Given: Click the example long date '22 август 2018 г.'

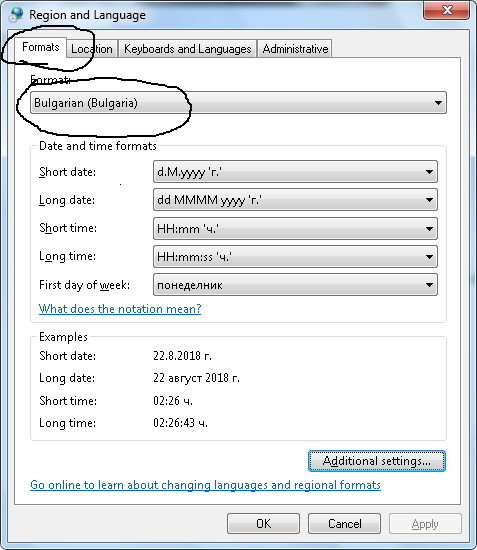Looking at the screenshot, I should (x=196, y=378).
